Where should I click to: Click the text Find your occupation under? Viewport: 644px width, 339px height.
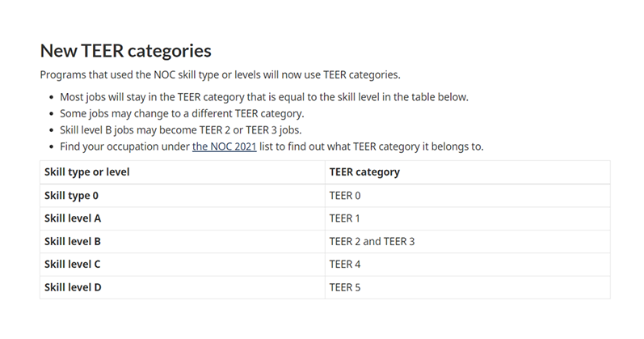(125, 146)
